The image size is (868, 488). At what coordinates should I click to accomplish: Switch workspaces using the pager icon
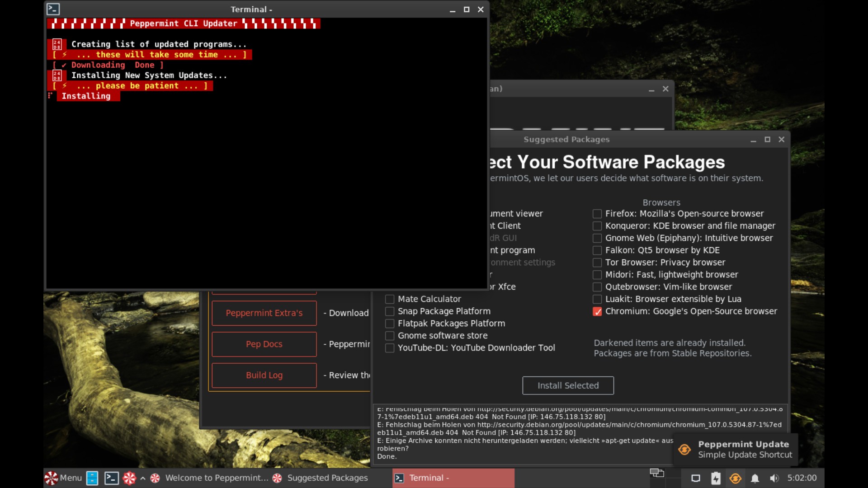[657, 473]
